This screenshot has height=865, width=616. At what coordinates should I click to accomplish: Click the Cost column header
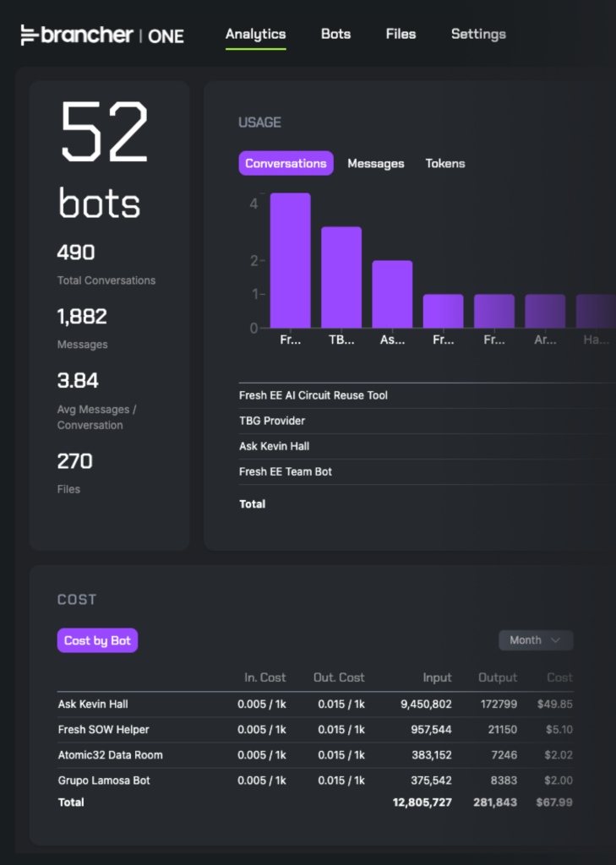(559, 677)
